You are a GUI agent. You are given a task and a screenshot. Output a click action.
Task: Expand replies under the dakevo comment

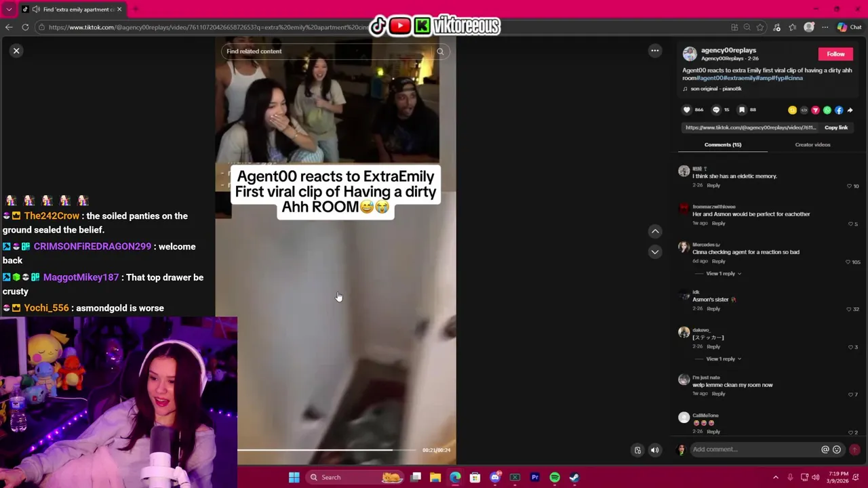(724, 359)
